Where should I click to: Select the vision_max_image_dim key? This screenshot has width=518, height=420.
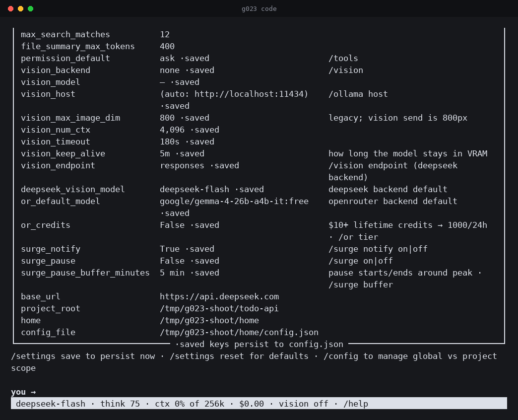(x=70, y=118)
